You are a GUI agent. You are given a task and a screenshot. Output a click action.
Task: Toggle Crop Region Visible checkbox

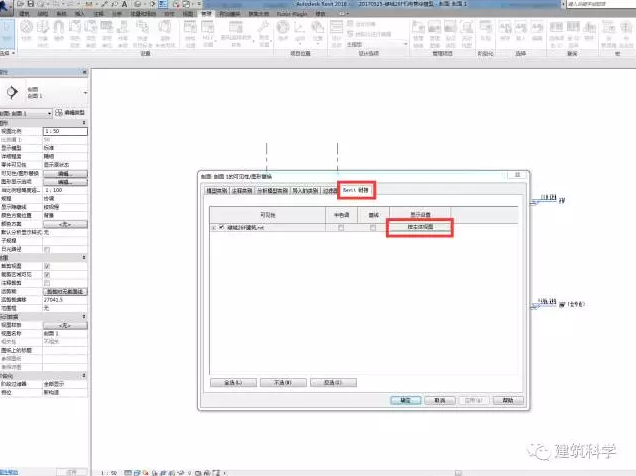click(x=47, y=274)
